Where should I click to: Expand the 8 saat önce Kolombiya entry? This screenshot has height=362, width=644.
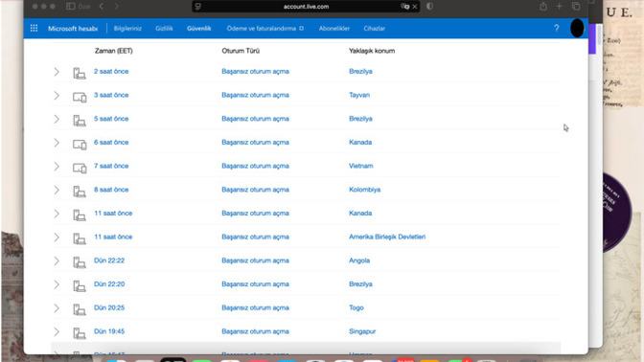57,190
